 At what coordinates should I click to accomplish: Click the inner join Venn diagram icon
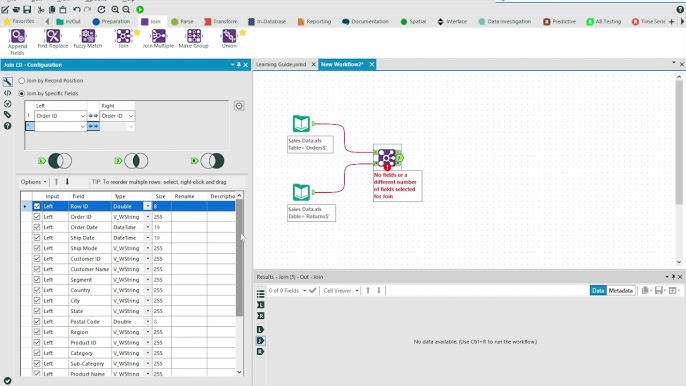(136, 161)
